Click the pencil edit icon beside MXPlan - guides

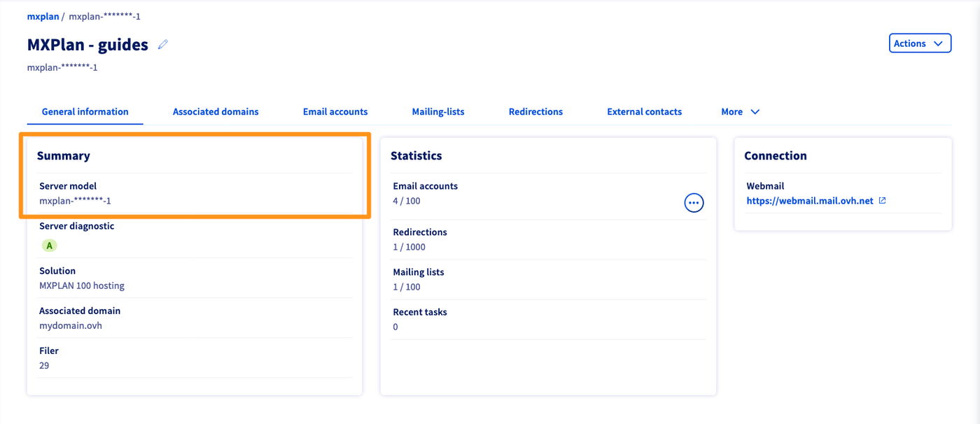click(x=163, y=45)
